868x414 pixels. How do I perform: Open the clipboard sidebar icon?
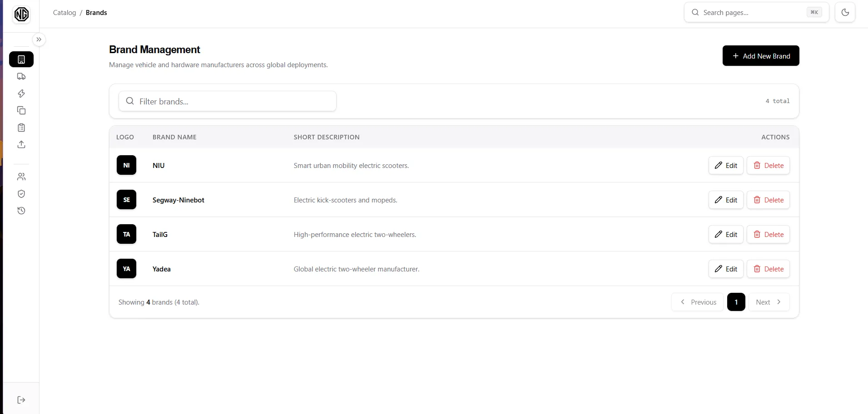pos(21,128)
